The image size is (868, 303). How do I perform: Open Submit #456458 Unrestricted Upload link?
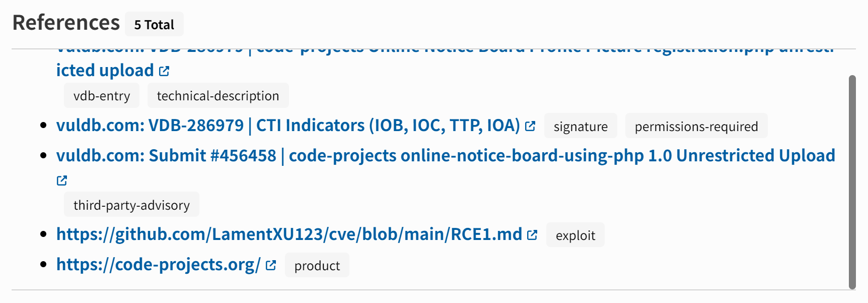[445, 156]
